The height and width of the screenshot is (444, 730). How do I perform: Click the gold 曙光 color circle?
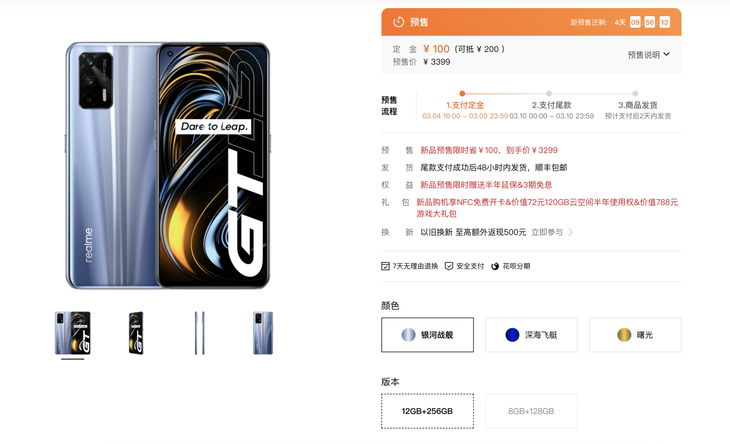point(624,335)
